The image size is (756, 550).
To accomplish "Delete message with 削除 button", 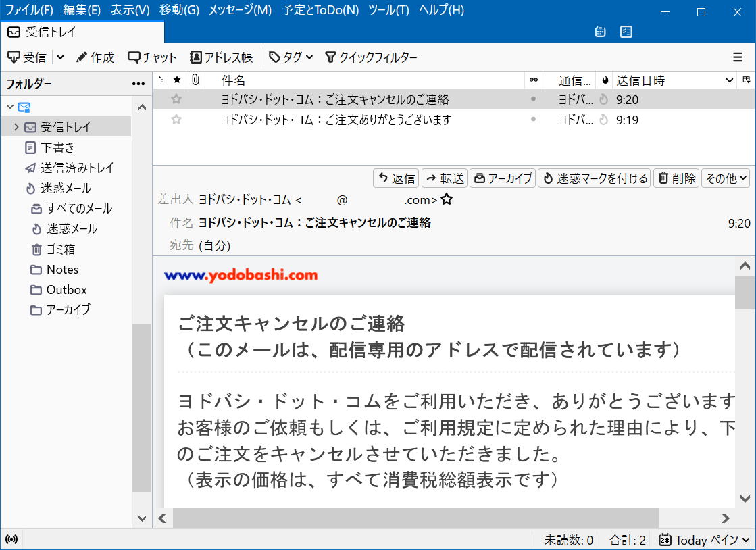I will [676, 178].
